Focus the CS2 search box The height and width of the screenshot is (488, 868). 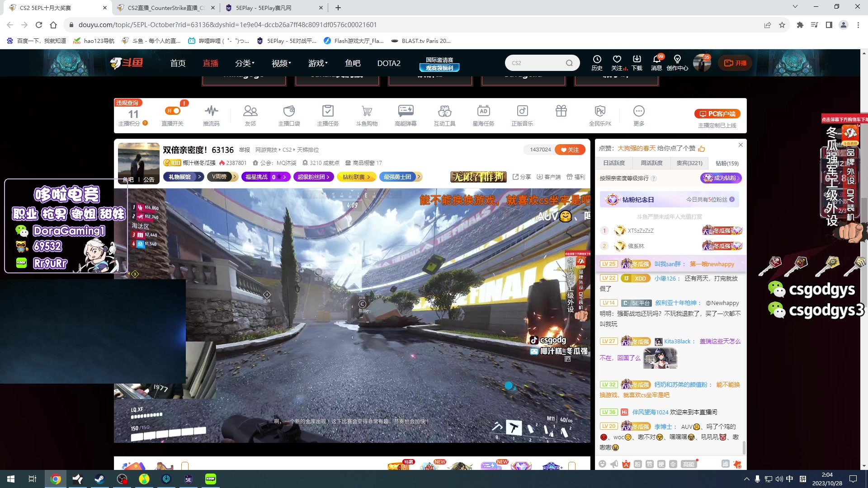click(x=537, y=63)
